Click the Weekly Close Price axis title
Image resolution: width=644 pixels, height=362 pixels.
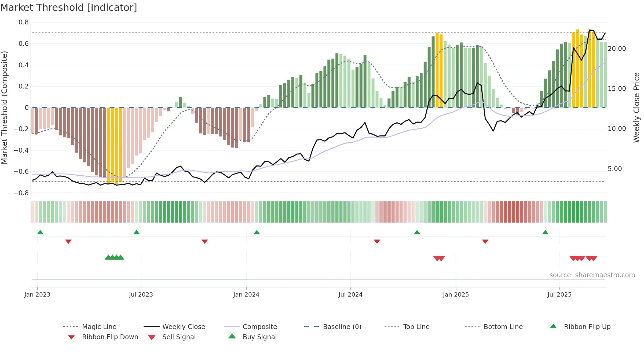pyautogui.click(x=636, y=108)
